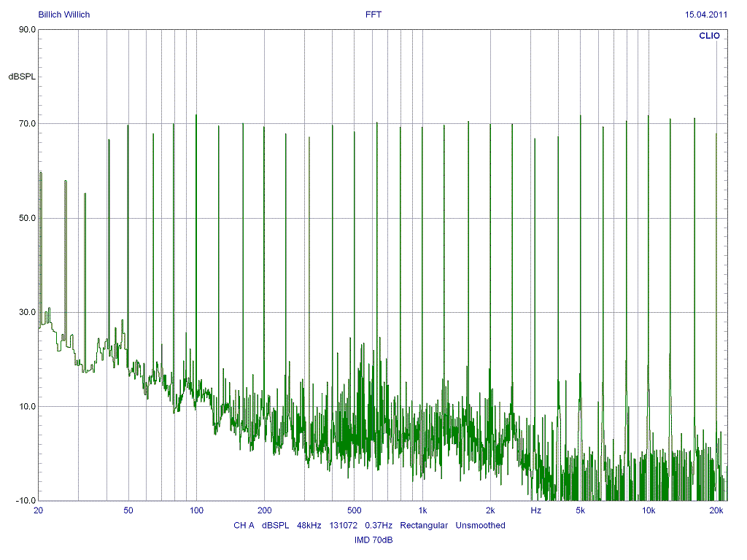Click the 2k frequency axis label
Screen dimensions: 747x560
coord(490,510)
